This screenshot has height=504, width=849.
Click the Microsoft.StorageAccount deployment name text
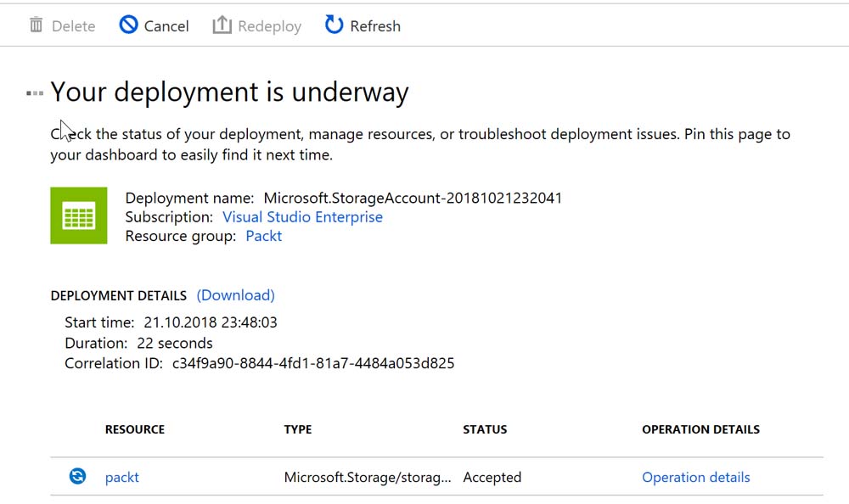413,199
